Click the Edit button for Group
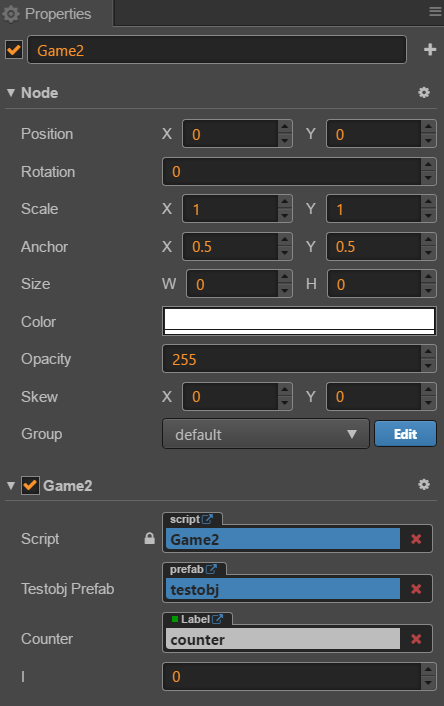The height and width of the screenshot is (706, 444). pyautogui.click(x=405, y=434)
